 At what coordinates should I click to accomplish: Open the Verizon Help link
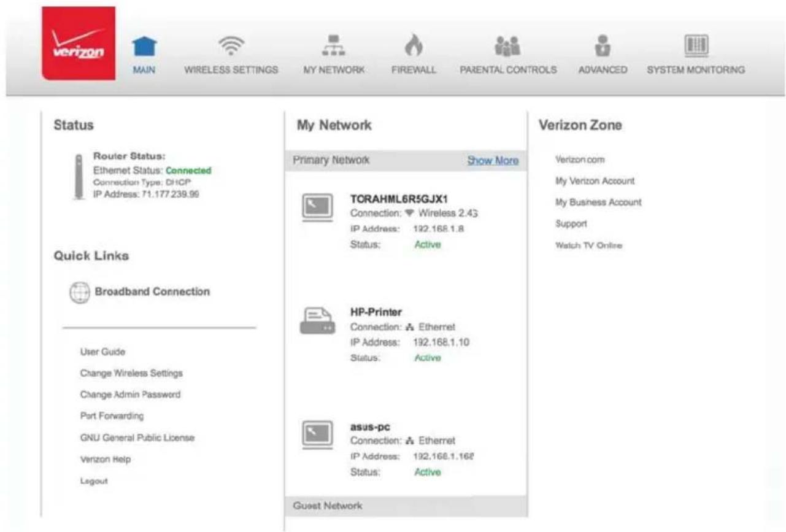[105, 460]
